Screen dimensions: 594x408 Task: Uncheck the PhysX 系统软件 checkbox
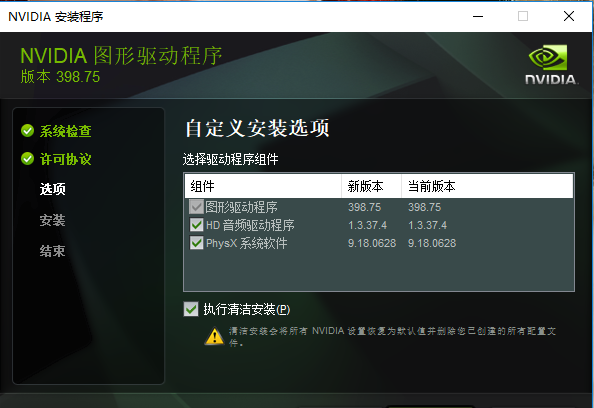pos(196,243)
